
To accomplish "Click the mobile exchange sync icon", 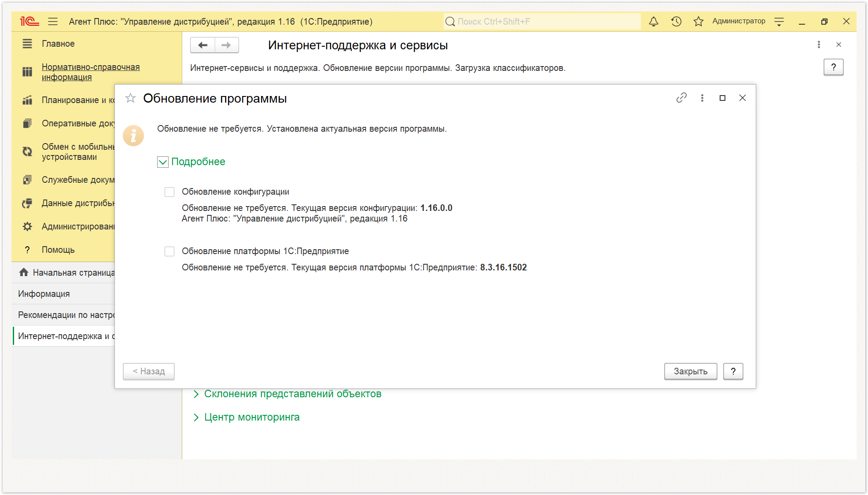I will 27,151.
